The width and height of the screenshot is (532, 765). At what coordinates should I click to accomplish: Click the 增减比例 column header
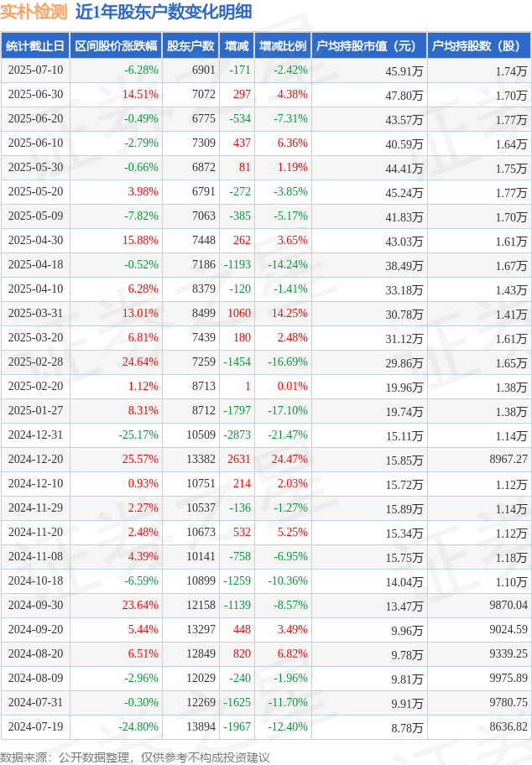point(283,46)
